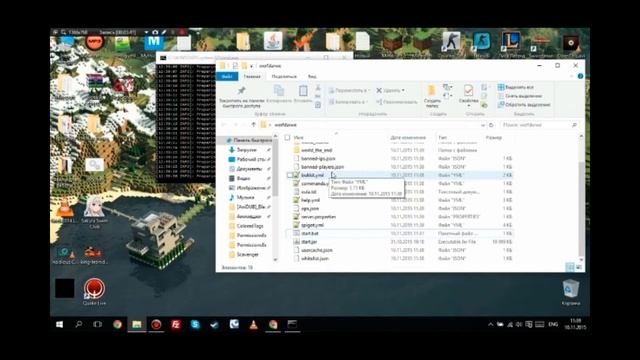Click the camera icon in the recorder bar
The height and width of the screenshot is (360, 640).
(x=155, y=32)
